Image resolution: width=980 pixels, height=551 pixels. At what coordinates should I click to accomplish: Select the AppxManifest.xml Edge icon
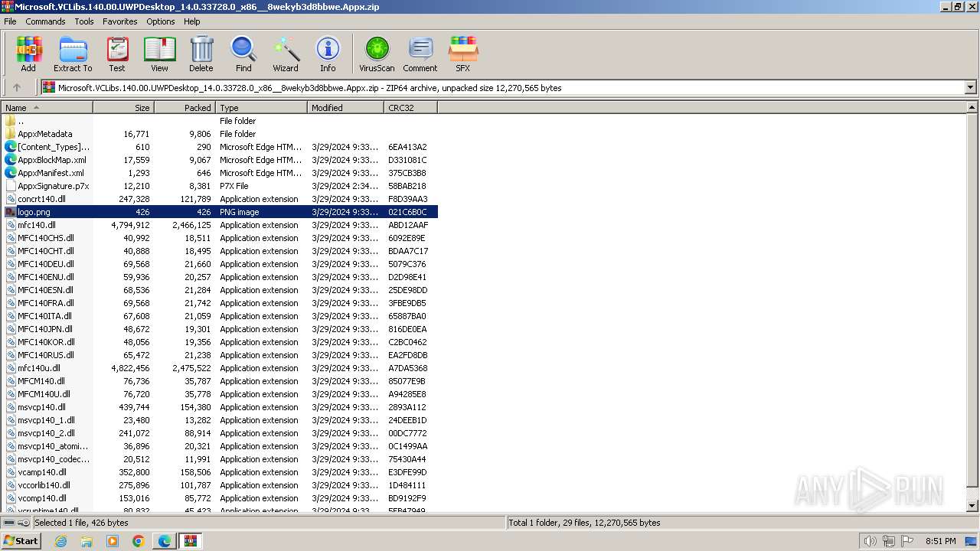11,173
